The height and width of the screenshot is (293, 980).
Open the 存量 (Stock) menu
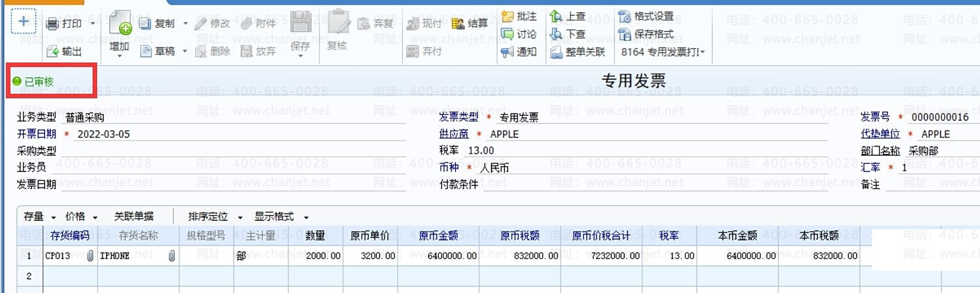(x=53, y=217)
